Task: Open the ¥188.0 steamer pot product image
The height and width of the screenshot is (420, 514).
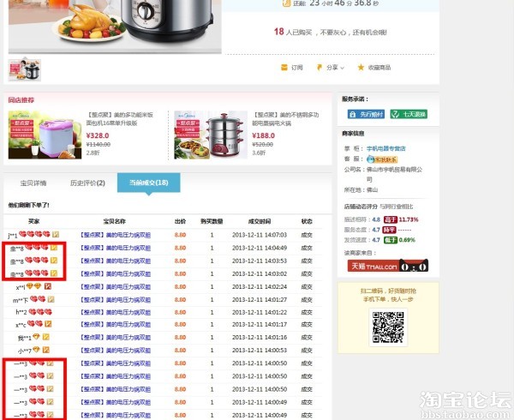Action: click(x=211, y=135)
